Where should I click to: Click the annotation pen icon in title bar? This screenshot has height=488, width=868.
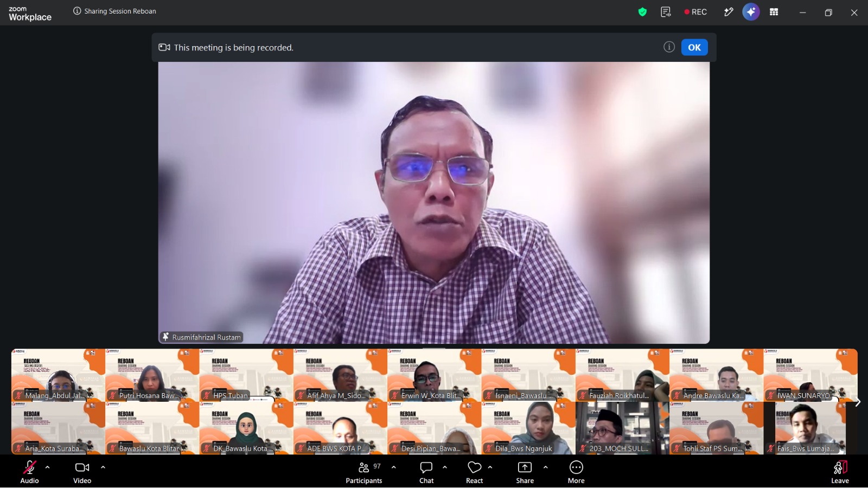coord(729,12)
